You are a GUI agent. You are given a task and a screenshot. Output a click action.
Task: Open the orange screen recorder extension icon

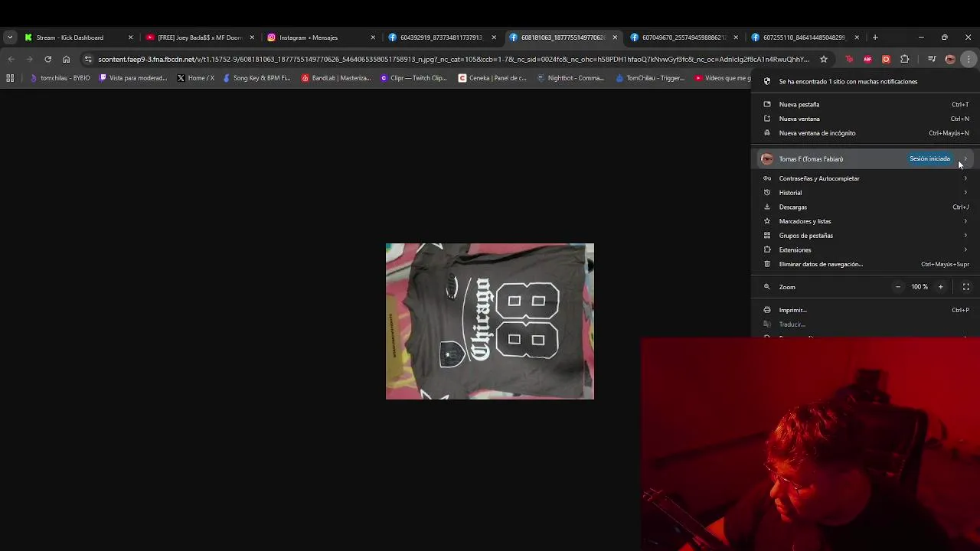886,59
